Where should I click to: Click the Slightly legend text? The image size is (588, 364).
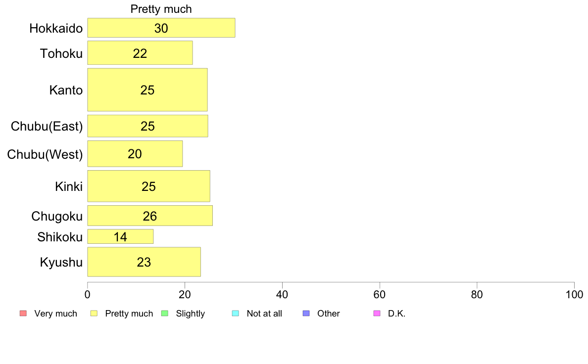tap(191, 314)
